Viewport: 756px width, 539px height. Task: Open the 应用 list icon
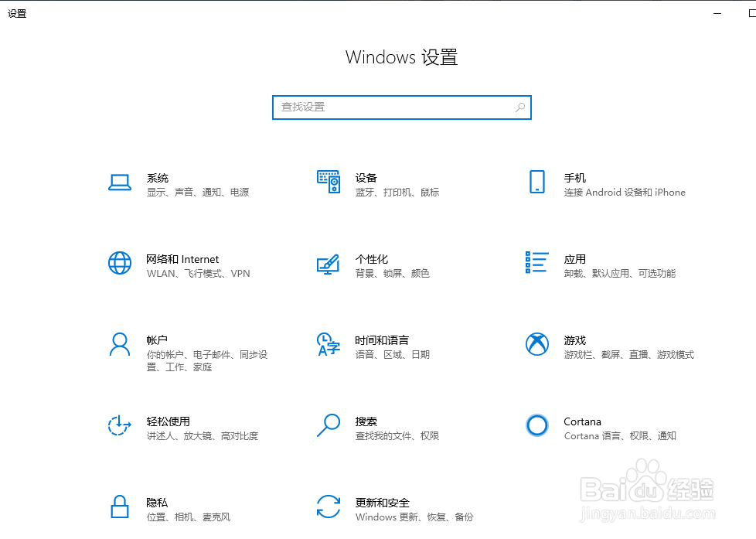click(x=537, y=262)
